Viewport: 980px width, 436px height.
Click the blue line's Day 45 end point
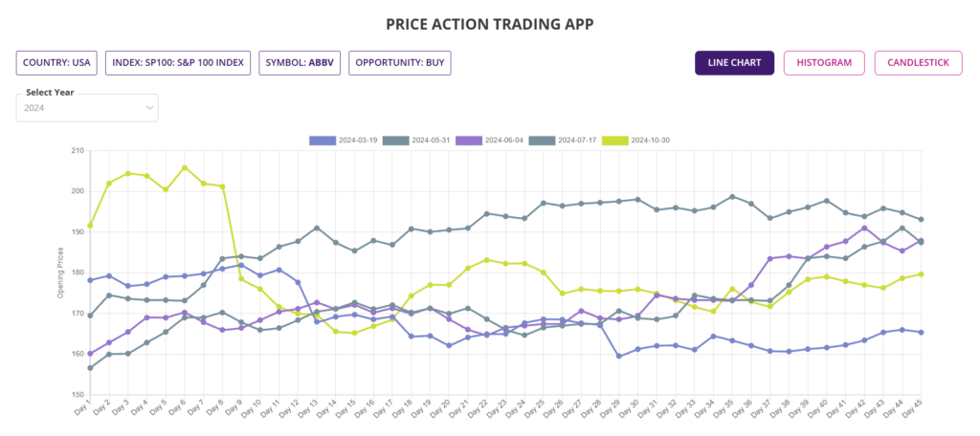click(x=921, y=333)
